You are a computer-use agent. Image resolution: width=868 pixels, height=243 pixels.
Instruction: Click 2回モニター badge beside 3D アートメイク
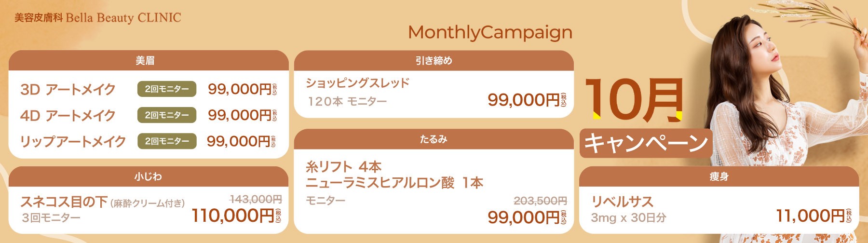(167, 89)
